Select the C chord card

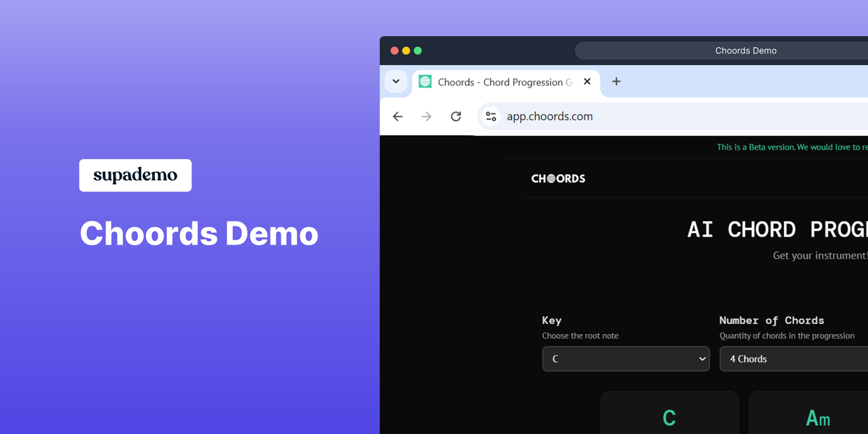(670, 413)
